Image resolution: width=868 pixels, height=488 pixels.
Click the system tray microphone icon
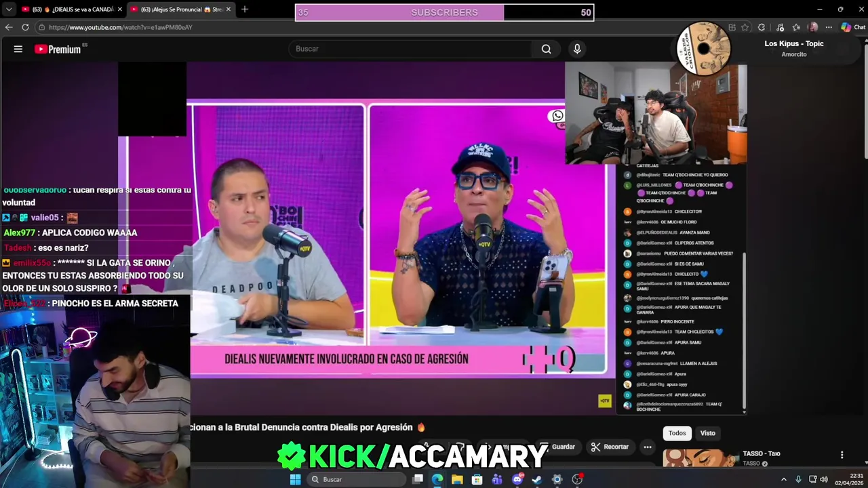pos(798,479)
